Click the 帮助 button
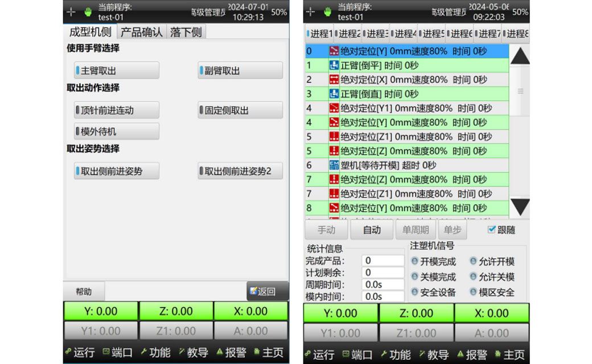 tap(84, 291)
